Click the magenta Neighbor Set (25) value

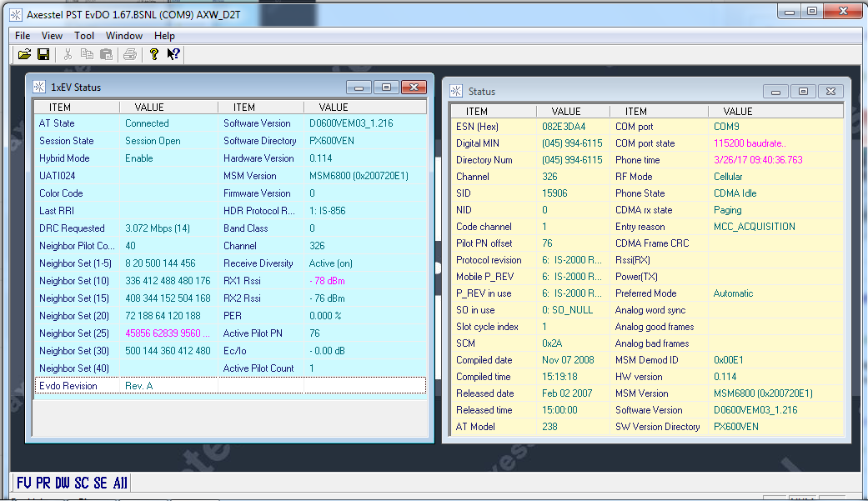coord(168,333)
